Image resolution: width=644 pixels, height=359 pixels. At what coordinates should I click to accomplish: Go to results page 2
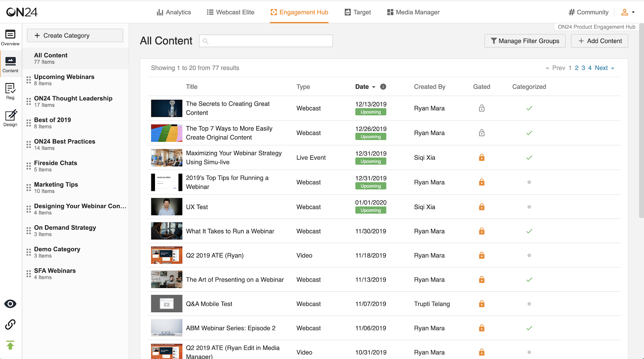[x=577, y=68]
